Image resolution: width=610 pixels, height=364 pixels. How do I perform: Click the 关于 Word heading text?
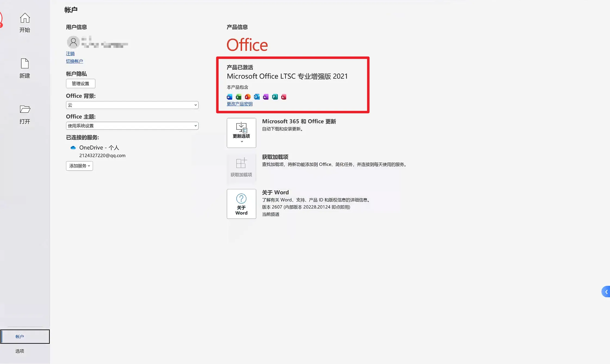(275, 192)
